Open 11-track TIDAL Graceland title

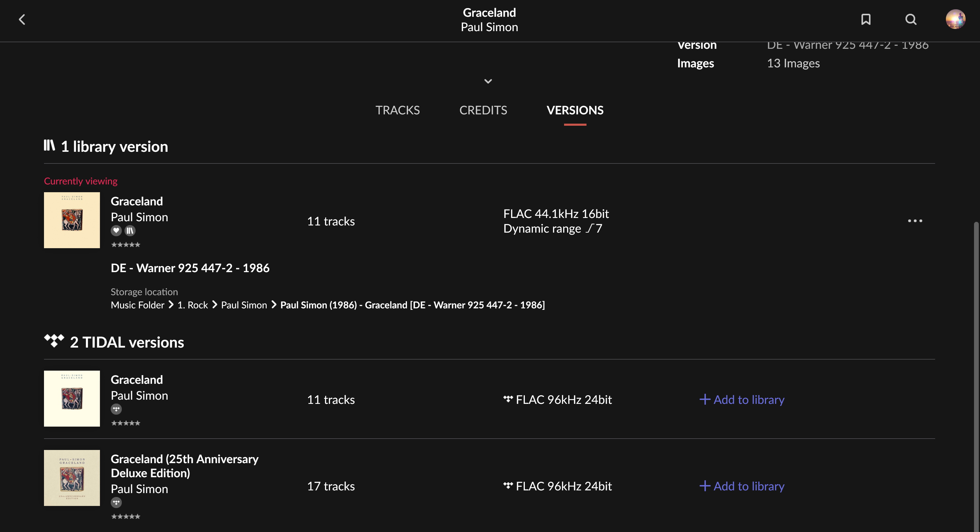click(x=136, y=379)
